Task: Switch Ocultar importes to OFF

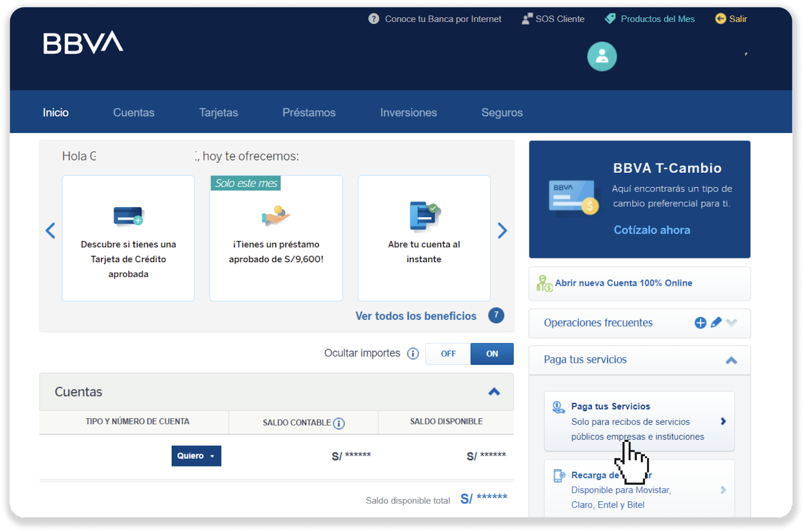Action: pyautogui.click(x=448, y=354)
